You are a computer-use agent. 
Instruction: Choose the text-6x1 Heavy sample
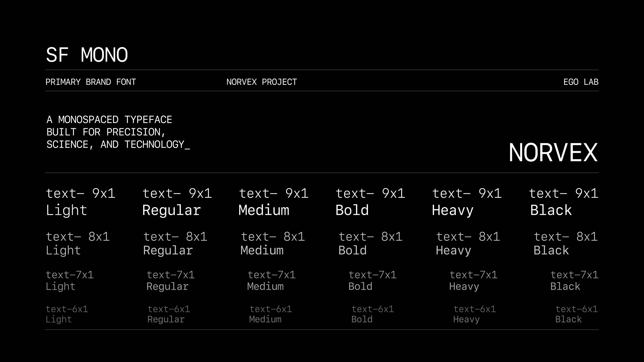[x=475, y=314]
